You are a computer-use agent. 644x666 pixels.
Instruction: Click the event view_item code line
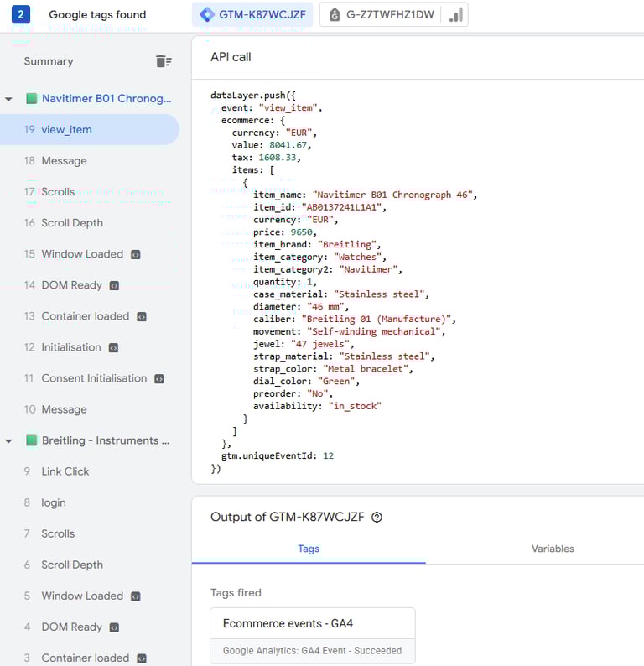coord(272,108)
